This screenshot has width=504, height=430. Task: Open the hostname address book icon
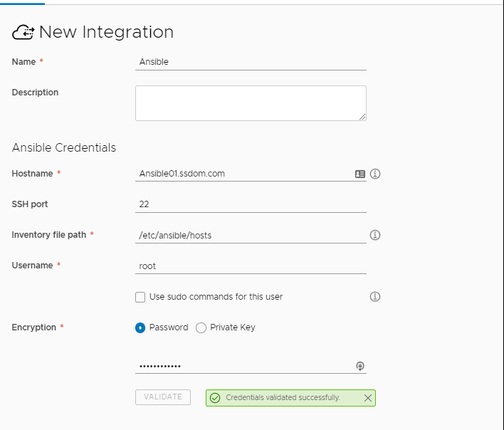[360, 174]
